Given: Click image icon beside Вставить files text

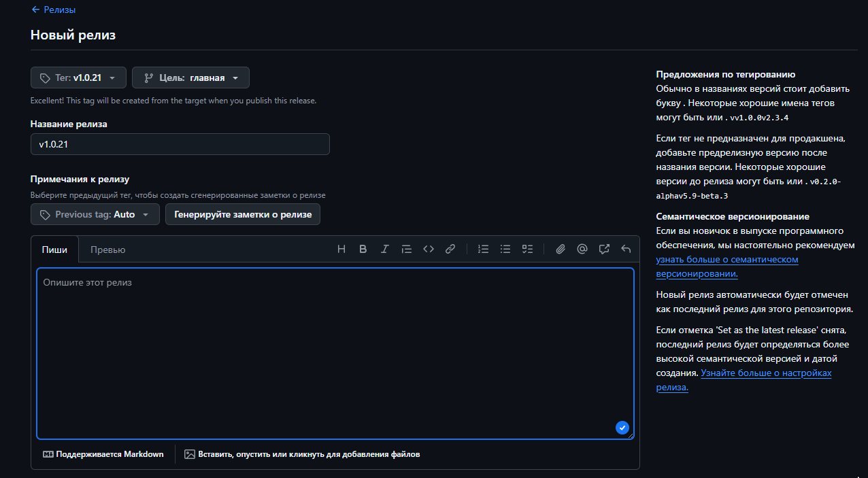Looking at the screenshot, I should tap(190, 454).
